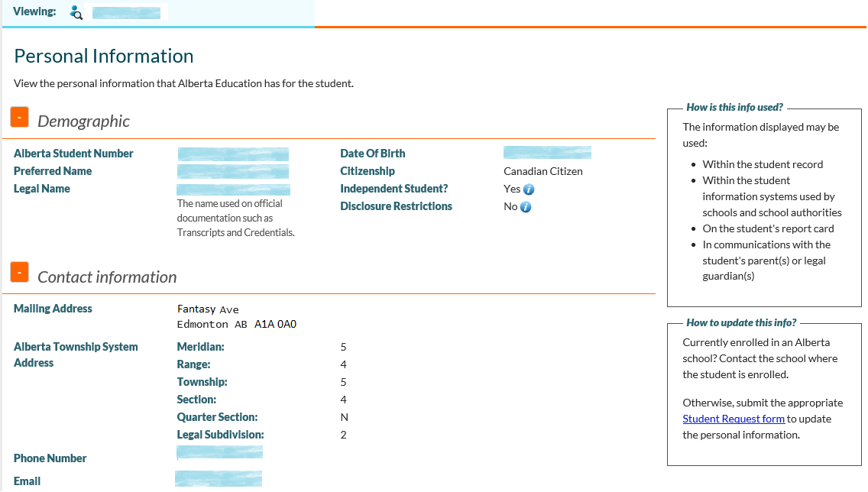Click the Demographic section title
This screenshot has height=492, width=868.
83,121
